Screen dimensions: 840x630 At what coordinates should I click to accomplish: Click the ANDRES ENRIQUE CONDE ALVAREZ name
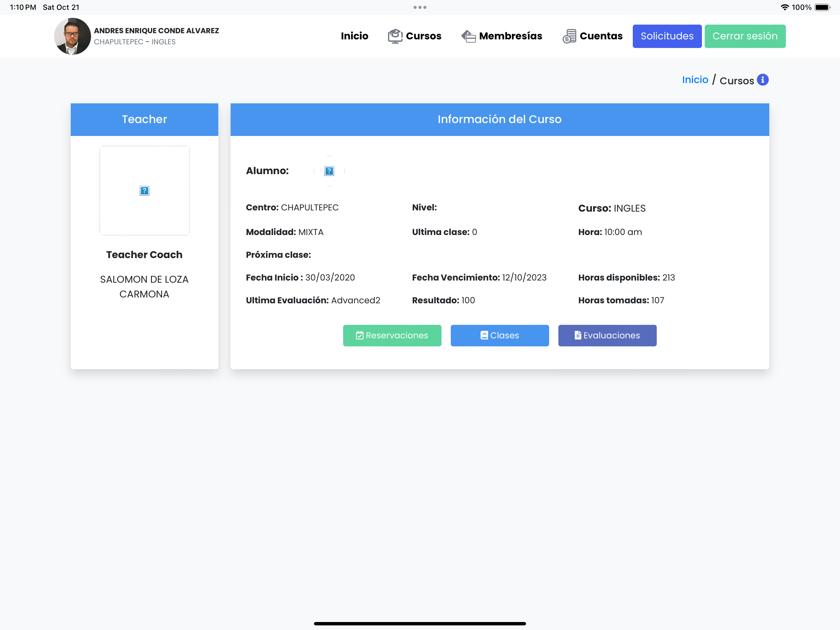tap(157, 30)
